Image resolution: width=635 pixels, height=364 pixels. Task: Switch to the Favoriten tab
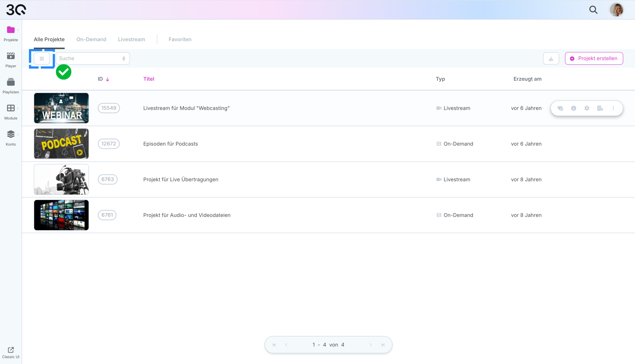tap(180, 40)
